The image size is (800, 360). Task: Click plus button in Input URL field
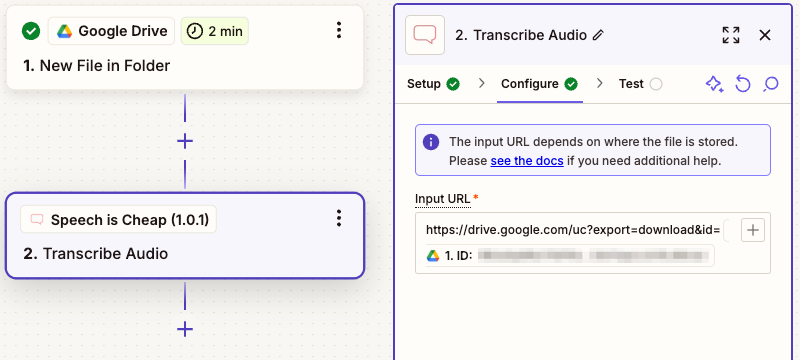coord(753,230)
